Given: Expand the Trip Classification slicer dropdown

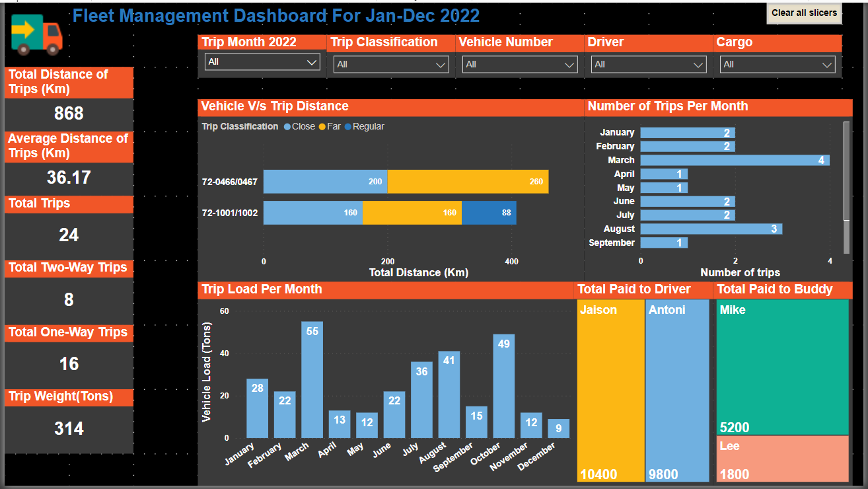Looking at the screenshot, I should tap(391, 65).
